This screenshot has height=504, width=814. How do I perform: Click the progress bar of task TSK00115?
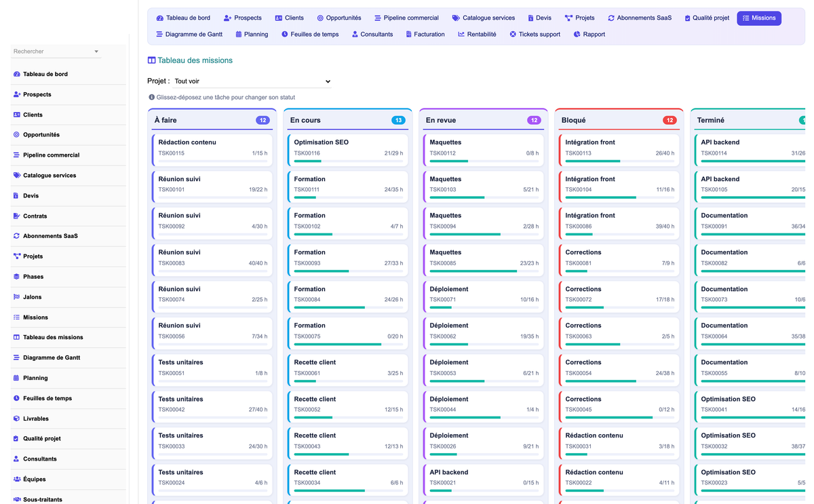[x=213, y=161]
